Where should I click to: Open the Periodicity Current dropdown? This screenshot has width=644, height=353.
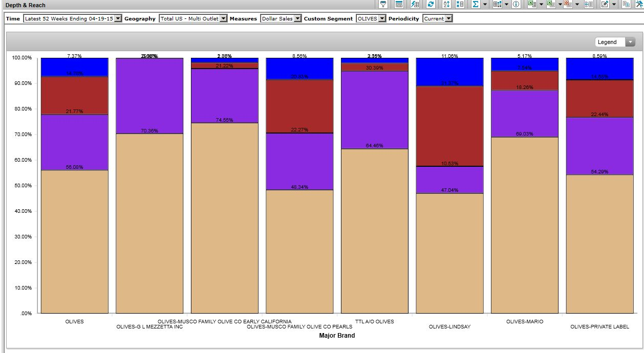(449, 18)
